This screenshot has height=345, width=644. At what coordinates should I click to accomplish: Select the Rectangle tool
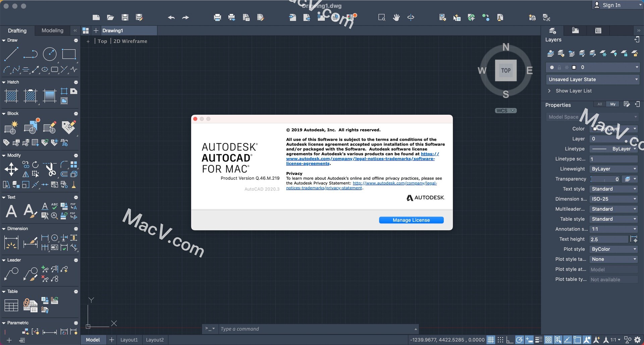pyautogui.click(x=69, y=54)
